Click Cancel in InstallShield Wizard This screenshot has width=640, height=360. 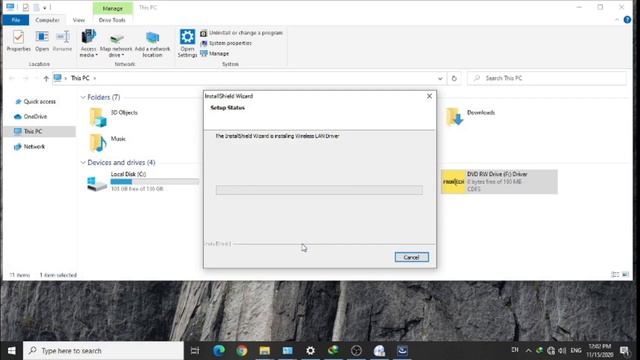411,257
